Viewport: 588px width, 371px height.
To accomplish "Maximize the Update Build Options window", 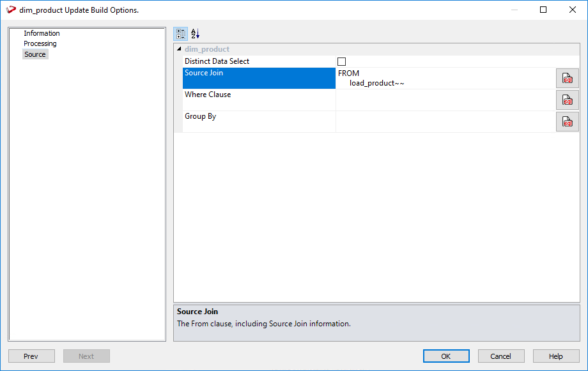I will pyautogui.click(x=543, y=10).
